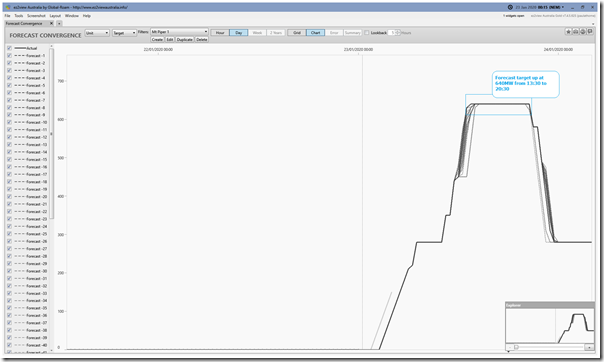
Task: Click the print icon in widget toolbar
Action: [575, 32]
